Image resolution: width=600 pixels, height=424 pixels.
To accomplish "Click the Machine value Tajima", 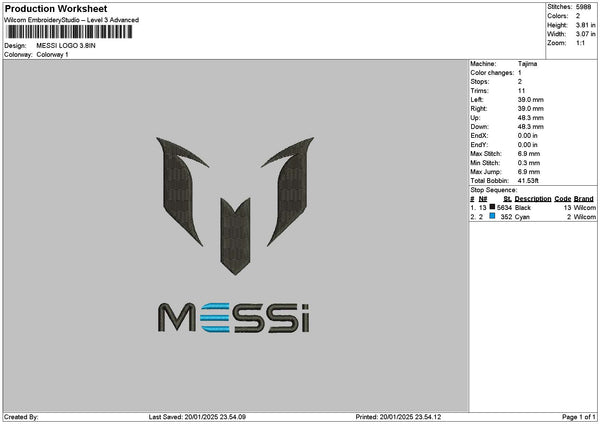I will tap(527, 64).
